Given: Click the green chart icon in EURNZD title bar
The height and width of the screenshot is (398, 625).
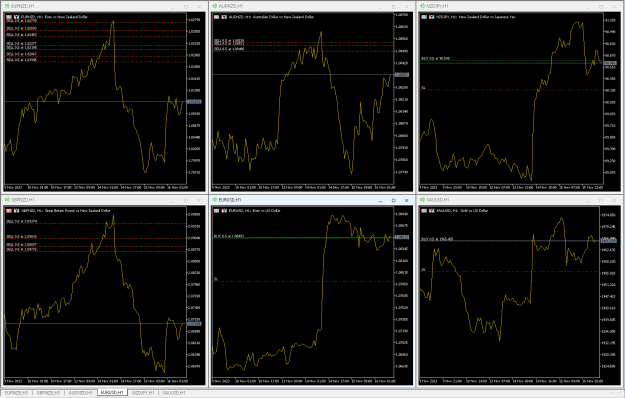Looking at the screenshot, I should click(x=7, y=6).
